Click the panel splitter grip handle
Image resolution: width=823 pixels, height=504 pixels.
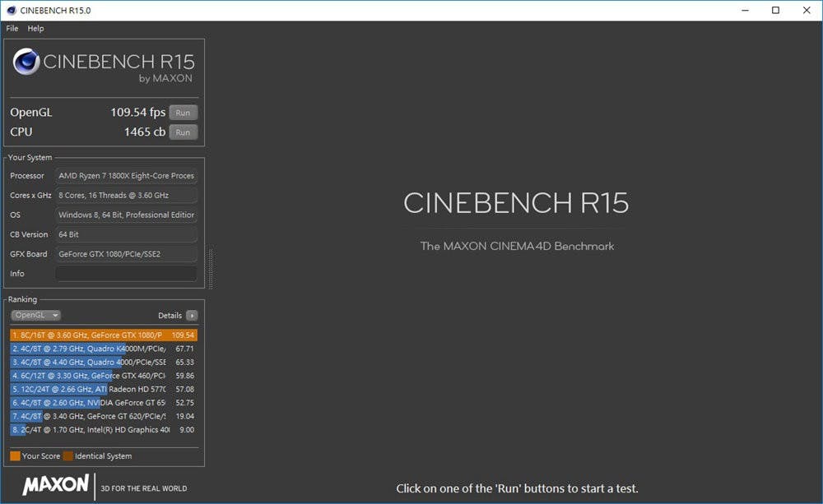pos(211,269)
